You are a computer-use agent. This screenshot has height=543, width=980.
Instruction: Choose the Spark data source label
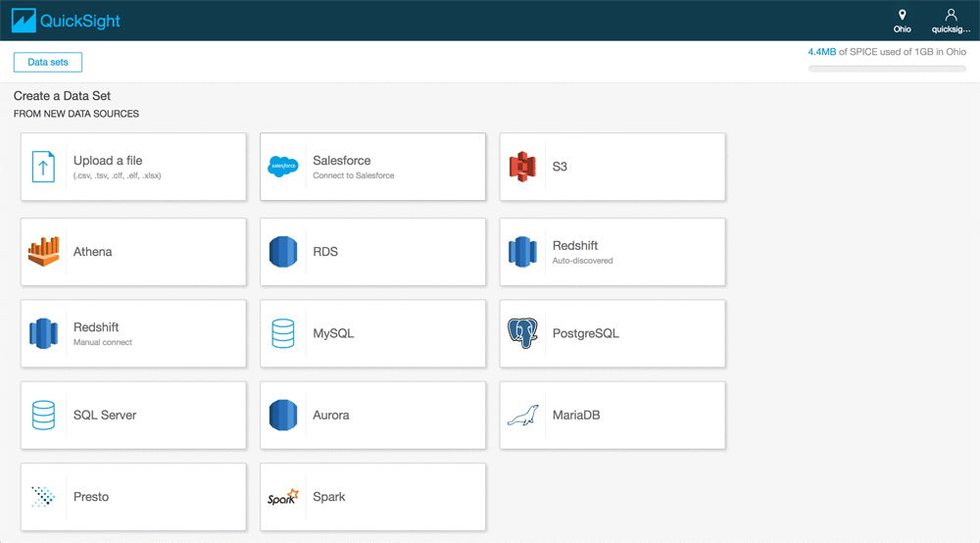328,497
